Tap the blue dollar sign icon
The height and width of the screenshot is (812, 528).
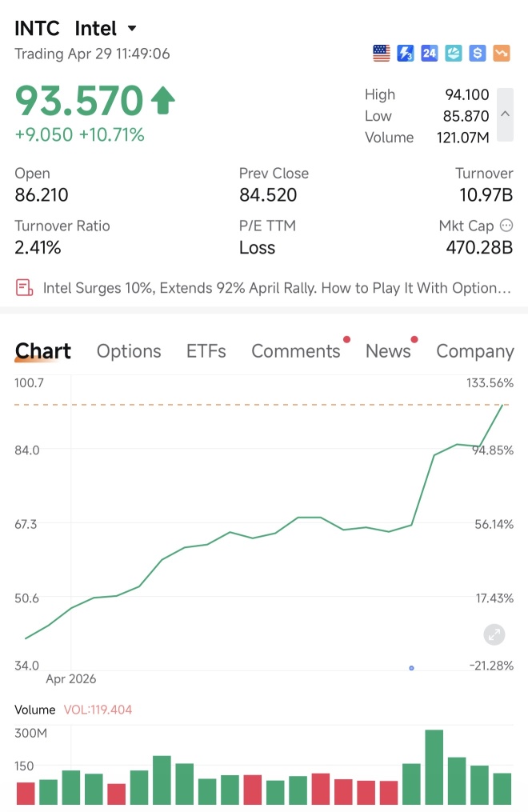click(478, 54)
